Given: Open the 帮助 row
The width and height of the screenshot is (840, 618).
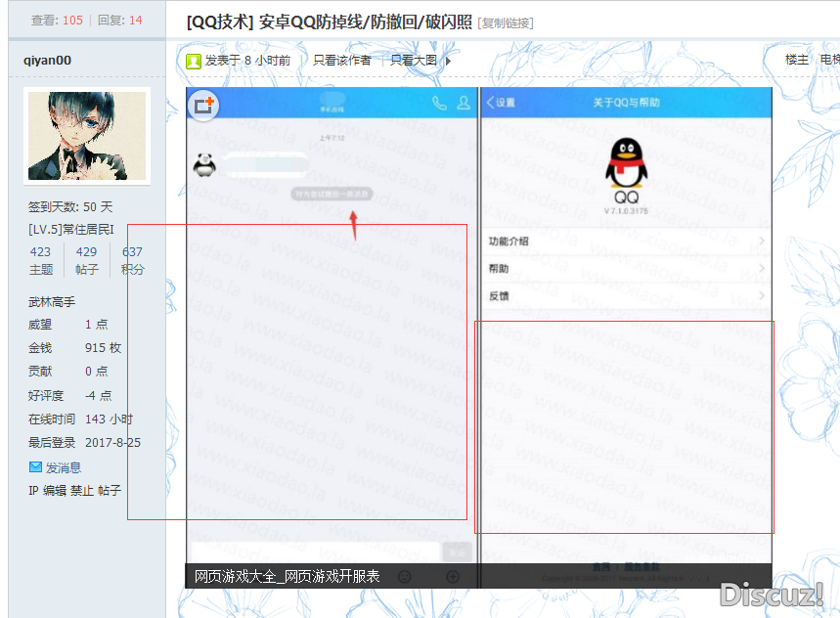Looking at the screenshot, I should 626,268.
